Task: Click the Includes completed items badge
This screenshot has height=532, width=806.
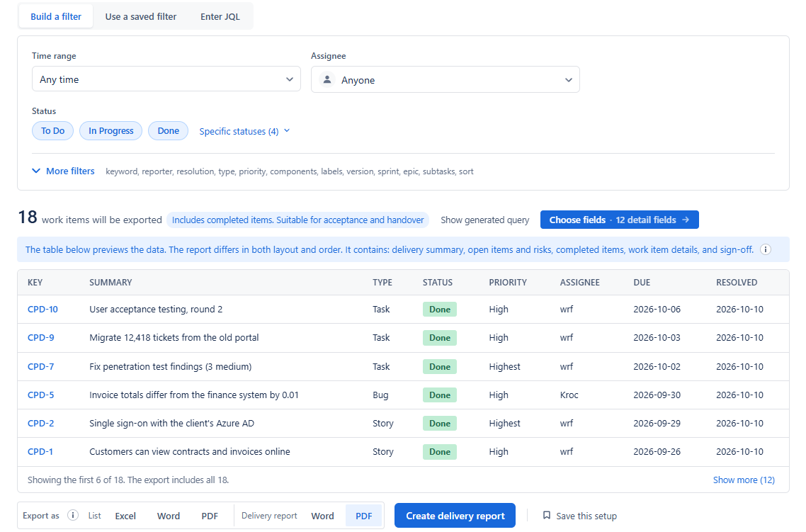Action: [297, 220]
